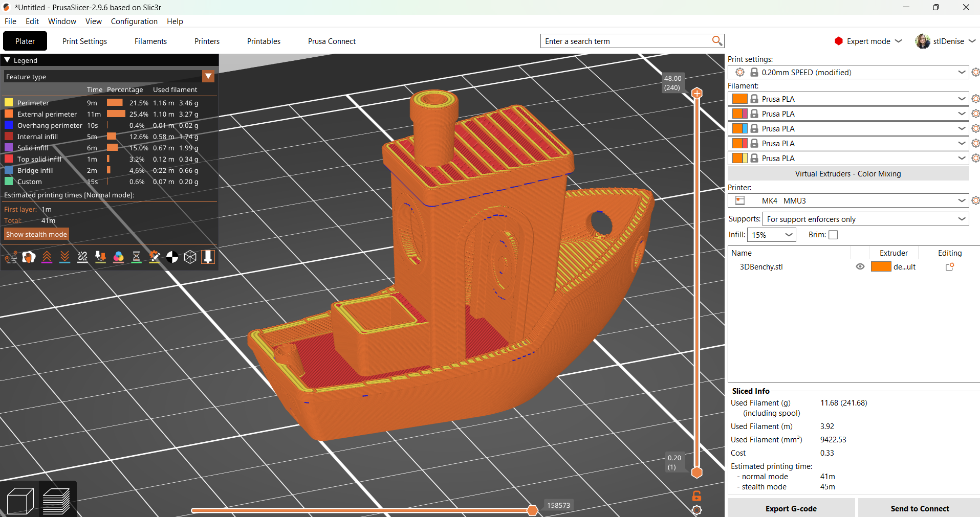
Task: Switch to Print Settings tab
Action: point(84,41)
